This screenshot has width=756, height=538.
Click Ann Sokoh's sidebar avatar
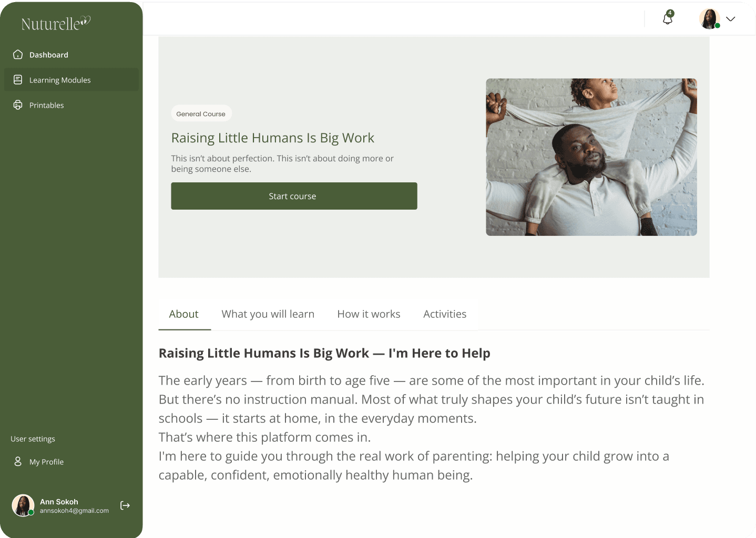point(23,505)
